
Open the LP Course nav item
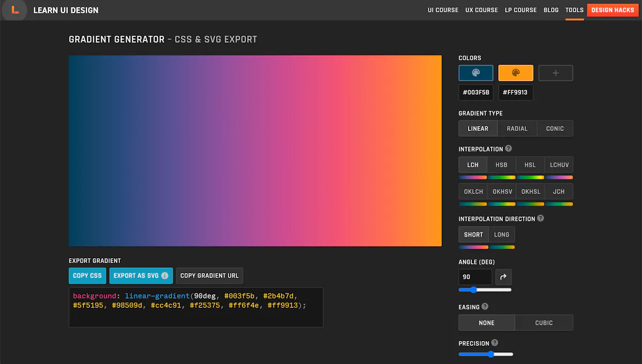[x=521, y=10]
